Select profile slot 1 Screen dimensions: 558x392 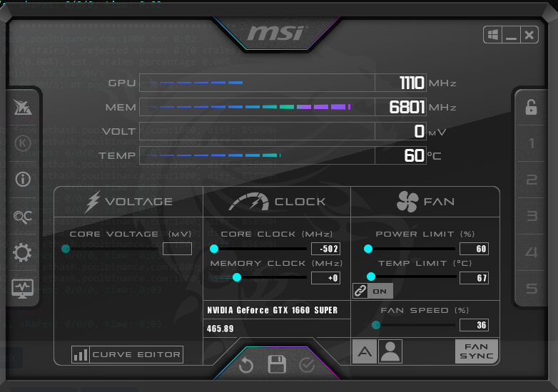coord(532,143)
